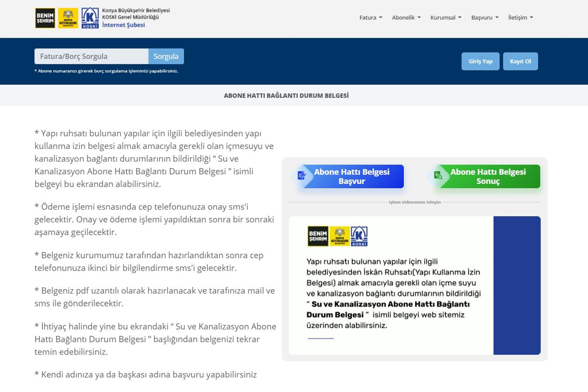588x392 pixels.
Task: Click 'Konya Büyükşehir Belediyesi' header text
Action: pos(136,10)
